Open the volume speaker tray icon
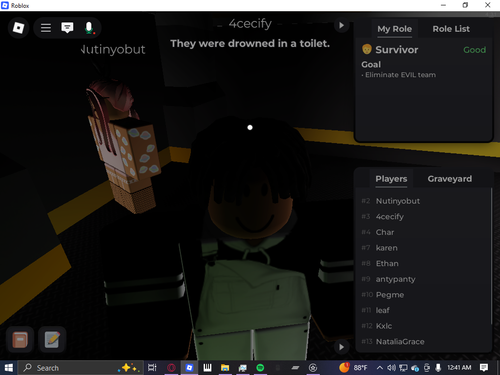500x375 pixels. tap(391, 368)
